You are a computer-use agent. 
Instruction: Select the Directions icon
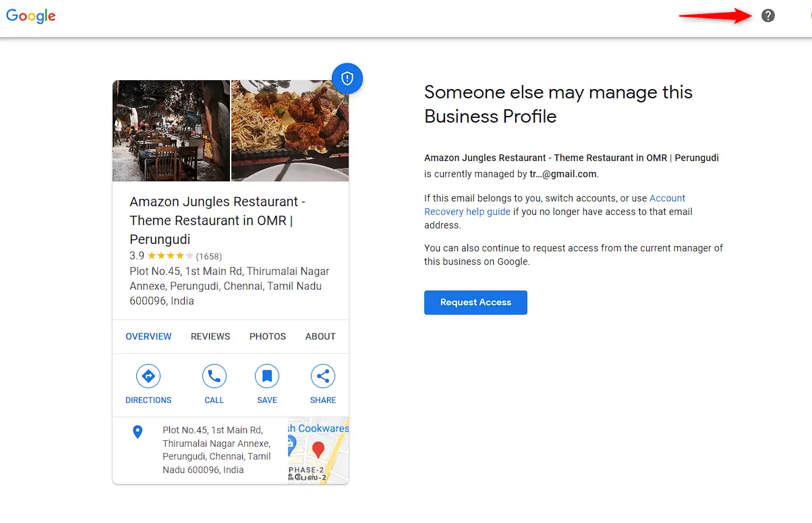(148, 376)
